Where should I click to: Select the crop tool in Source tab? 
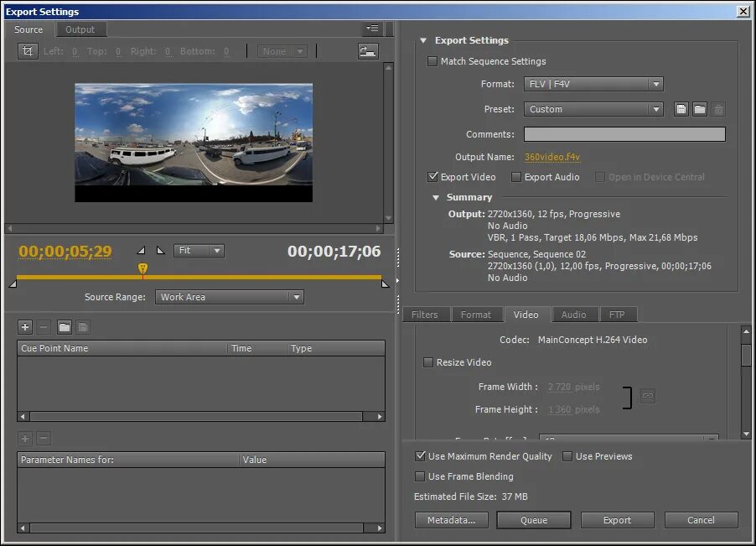(x=28, y=51)
